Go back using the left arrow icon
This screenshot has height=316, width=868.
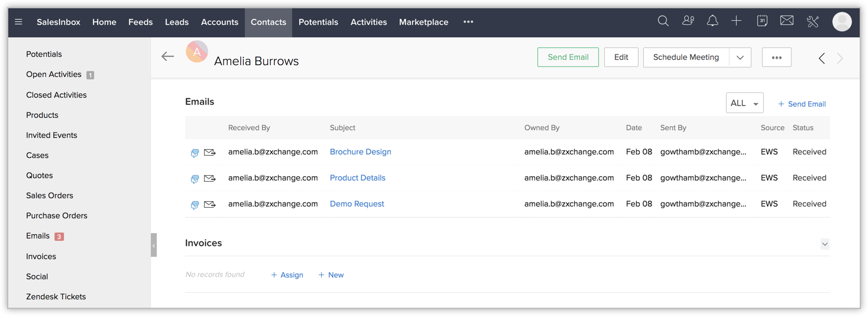168,56
